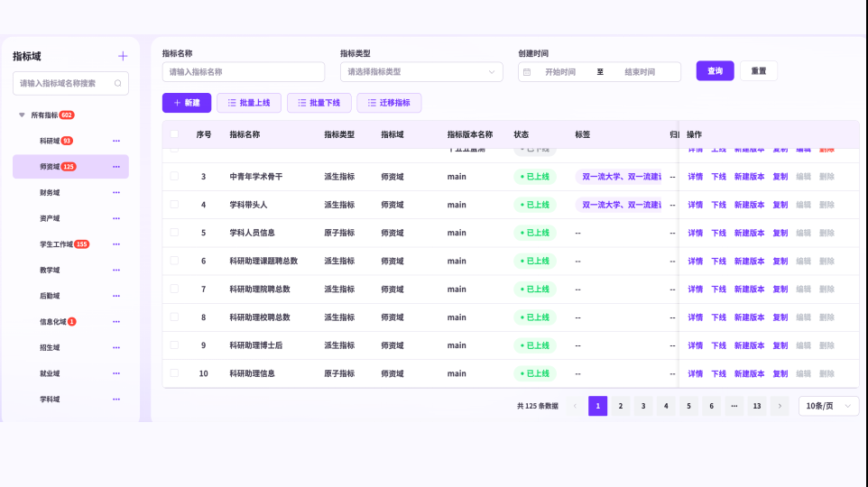The width and height of the screenshot is (868, 487).
Task: Check the row for 学科带头人
Action: pyautogui.click(x=174, y=205)
